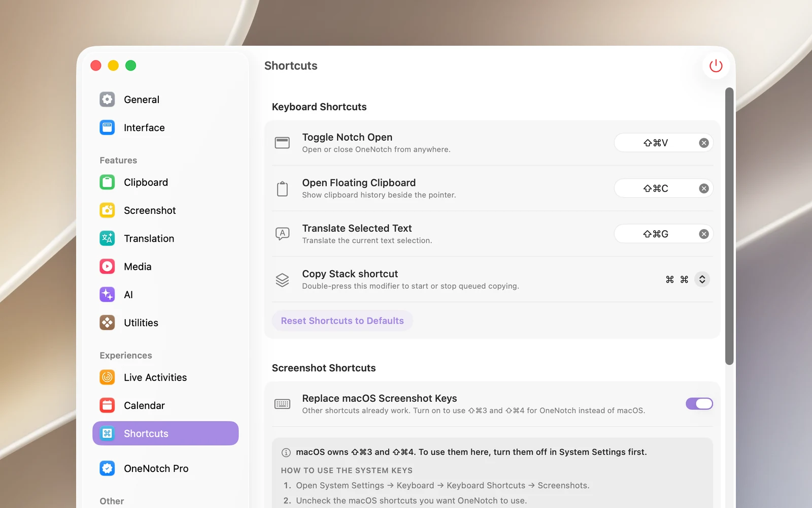Viewport: 812px width, 508px height.
Task: Click the Experiences sidebar group label
Action: (126, 355)
